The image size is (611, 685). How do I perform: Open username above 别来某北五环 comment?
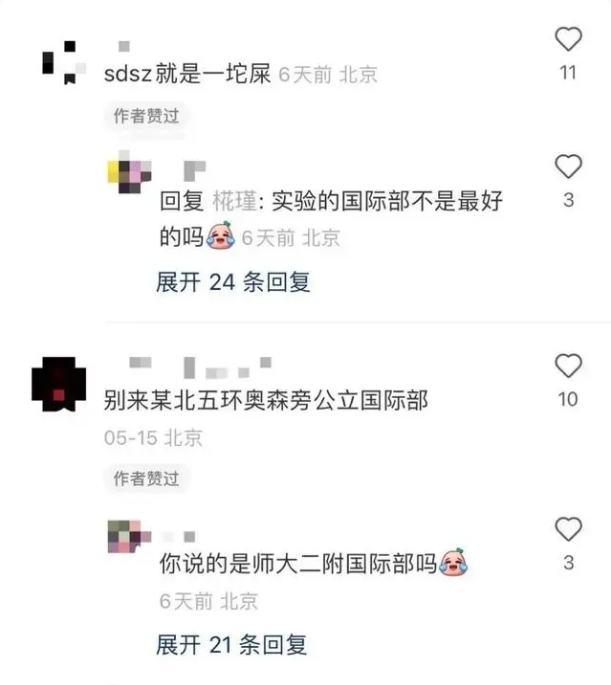200,368
